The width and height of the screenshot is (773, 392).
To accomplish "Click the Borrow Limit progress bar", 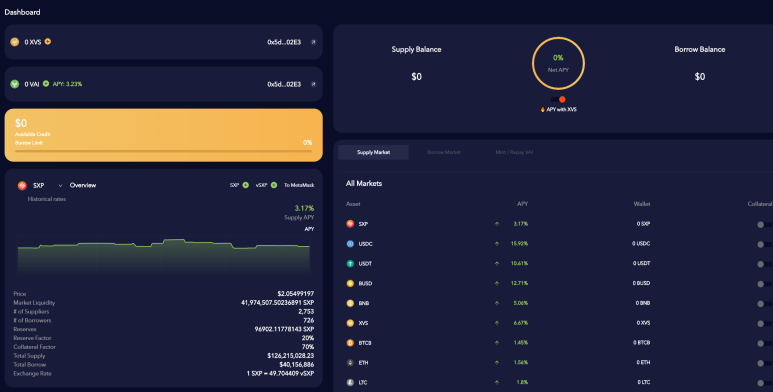I will [x=163, y=151].
